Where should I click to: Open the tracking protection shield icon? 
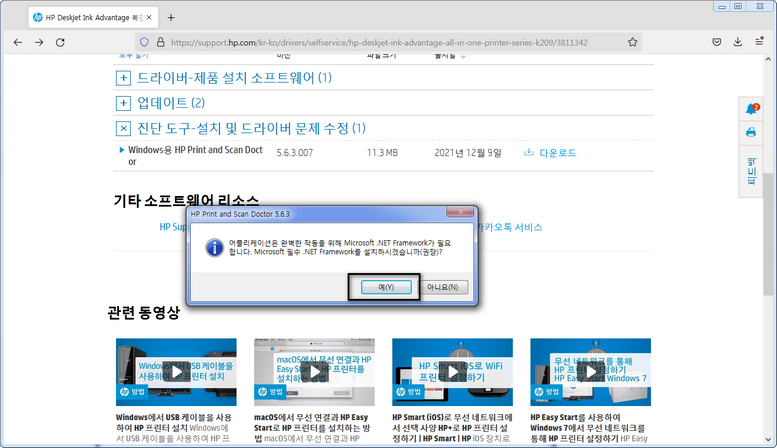click(x=144, y=43)
